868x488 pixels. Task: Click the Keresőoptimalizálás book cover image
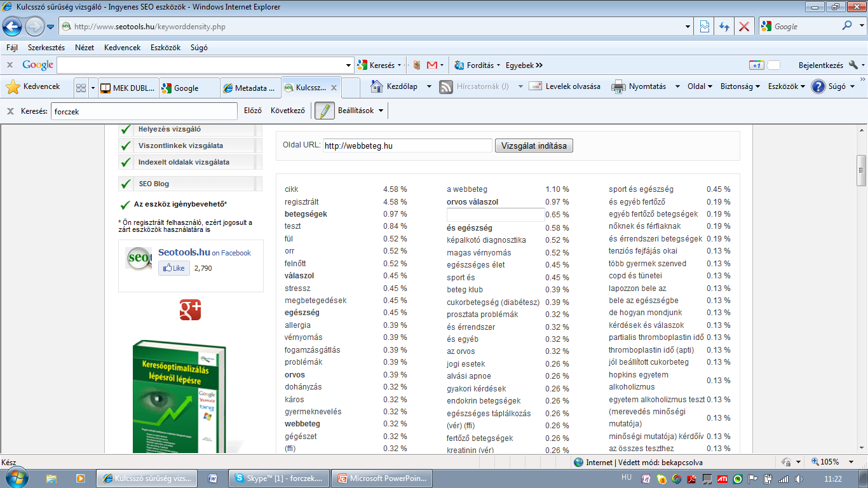click(180, 396)
